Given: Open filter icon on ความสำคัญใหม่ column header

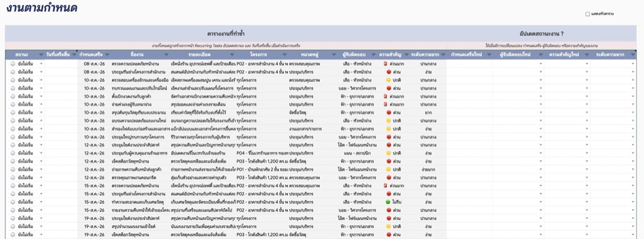Looking at the screenshot, I should [586, 55].
